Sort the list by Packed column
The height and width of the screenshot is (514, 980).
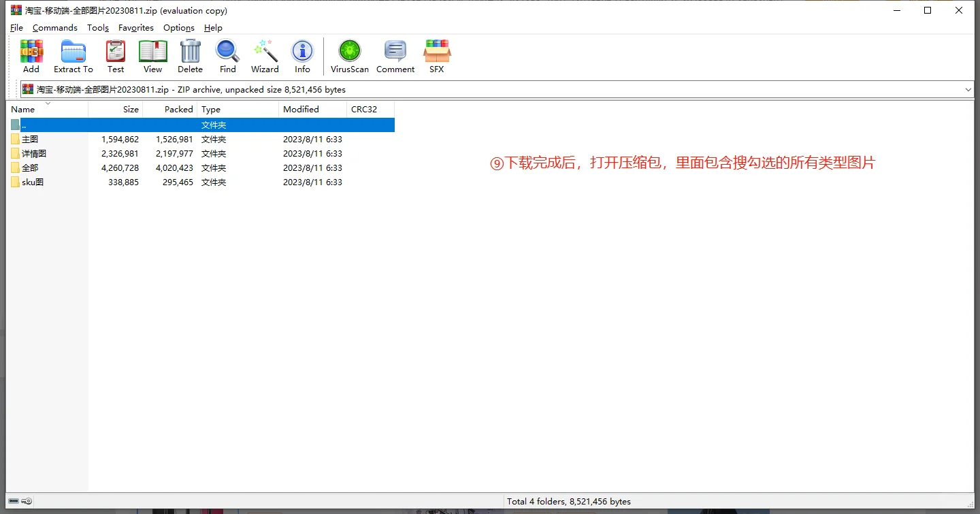170,109
